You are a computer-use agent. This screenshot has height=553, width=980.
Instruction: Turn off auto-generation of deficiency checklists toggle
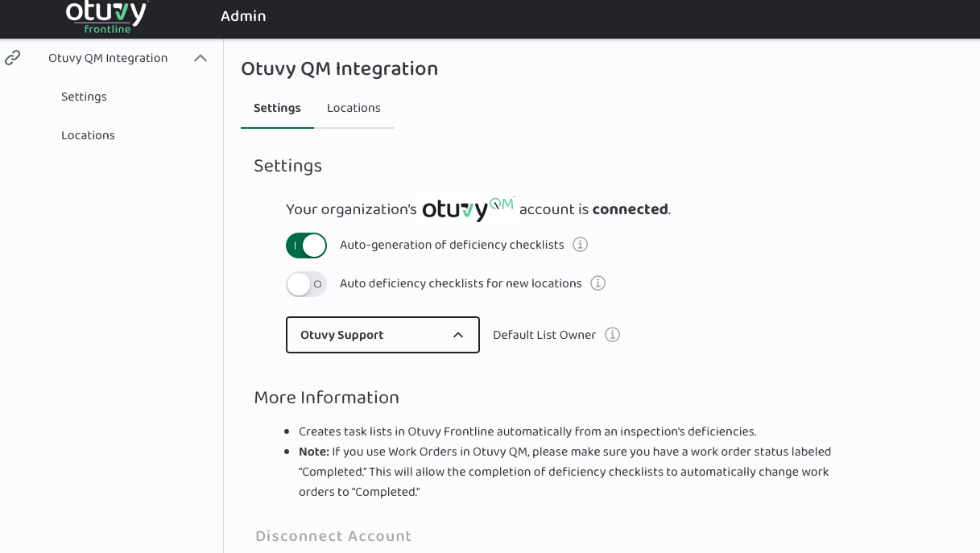point(306,246)
